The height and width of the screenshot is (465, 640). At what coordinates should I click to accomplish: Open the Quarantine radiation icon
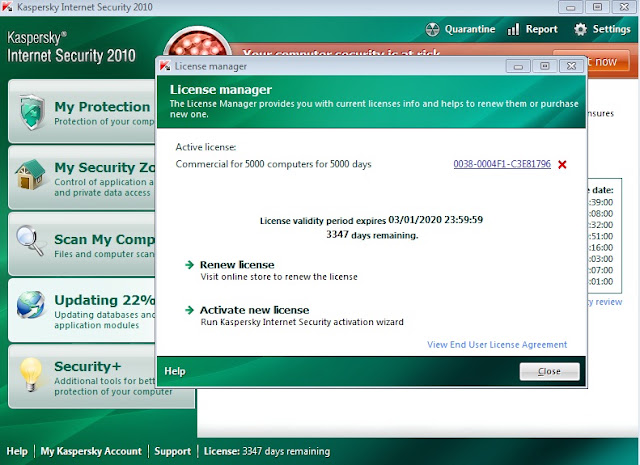(x=432, y=29)
